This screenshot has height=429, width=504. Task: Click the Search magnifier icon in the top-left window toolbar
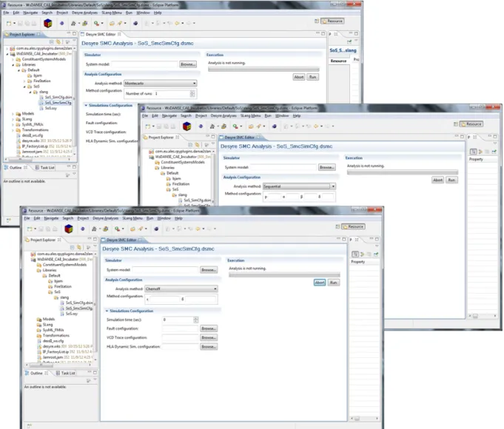pyautogui.click(x=96, y=23)
